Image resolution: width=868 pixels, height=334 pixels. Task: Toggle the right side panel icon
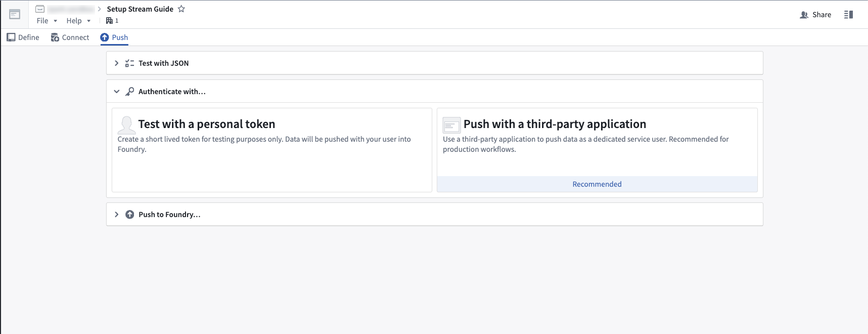848,15
